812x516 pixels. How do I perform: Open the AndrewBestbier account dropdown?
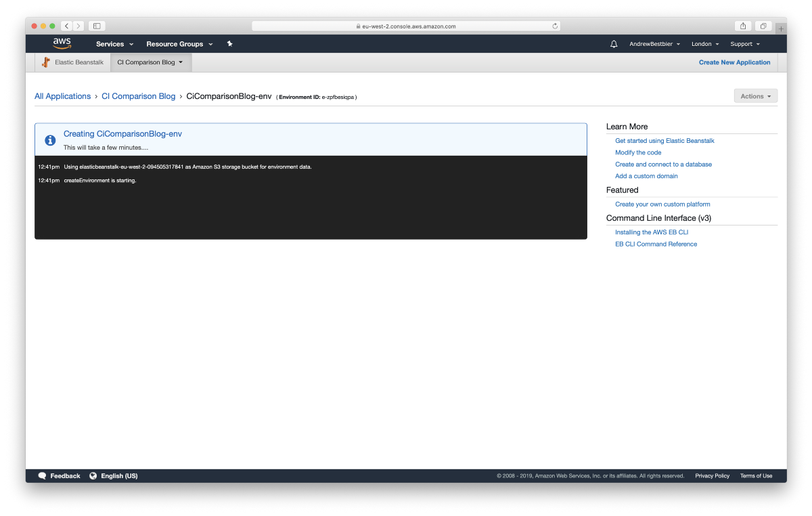pos(654,44)
